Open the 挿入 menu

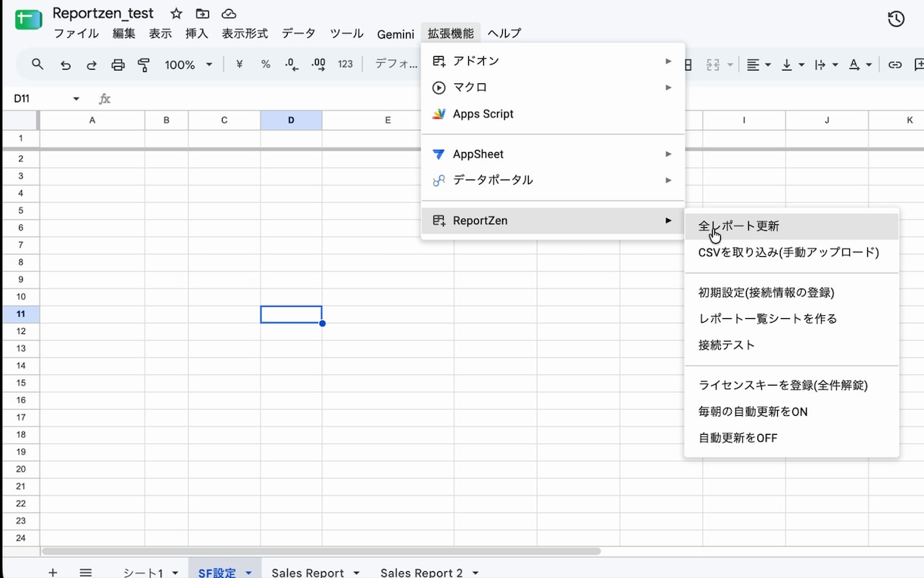[x=197, y=34]
